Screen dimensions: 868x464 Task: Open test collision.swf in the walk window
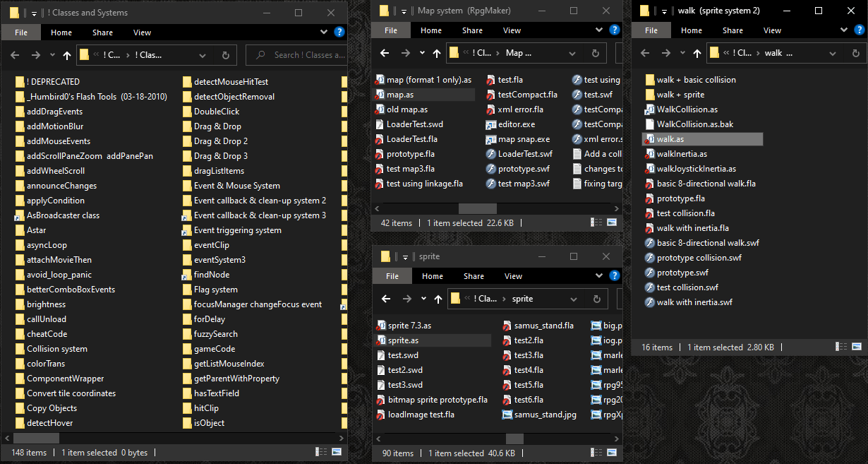[687, 287]
